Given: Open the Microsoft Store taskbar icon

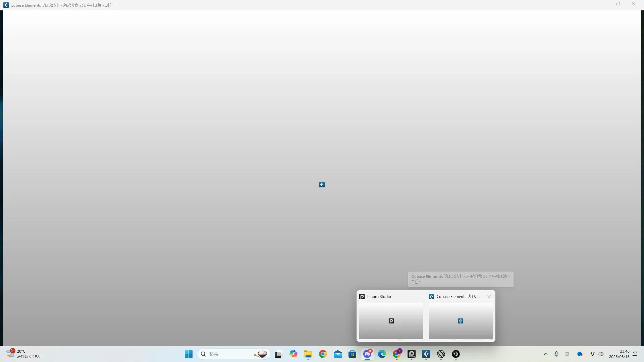Looking at the screenshot, I should coord(353,354).
